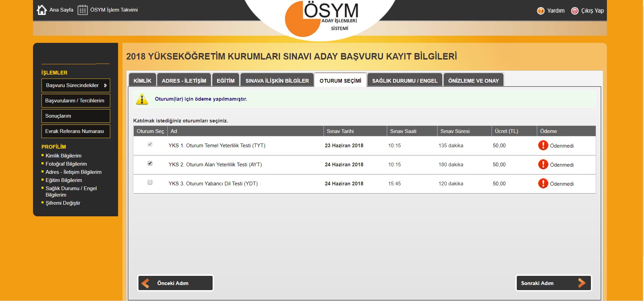Click the orange right arrow on Sonraki Adım

pyautogui.click(x=582, y=283)
